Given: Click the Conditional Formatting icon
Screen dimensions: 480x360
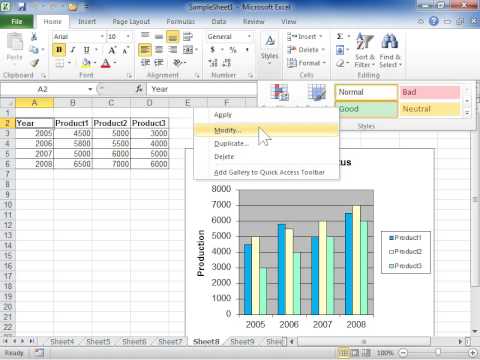Looking at the screenshot, I should 279,92.
